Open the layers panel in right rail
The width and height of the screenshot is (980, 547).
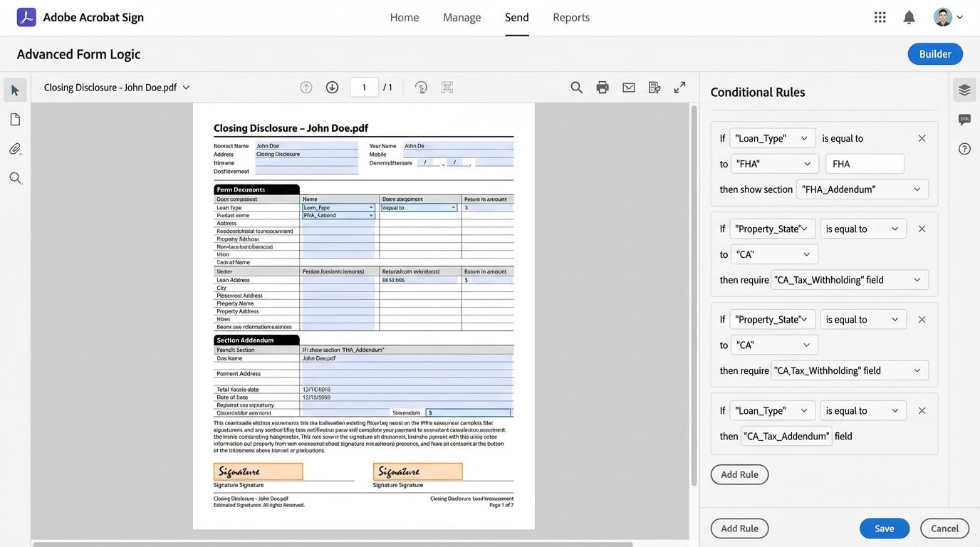click(x=964, y=90)
